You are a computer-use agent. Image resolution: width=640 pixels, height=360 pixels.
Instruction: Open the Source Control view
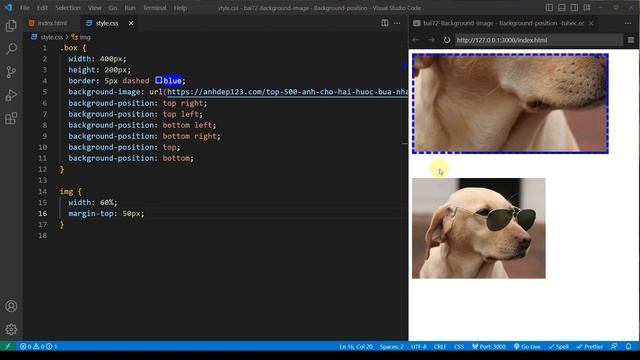coord(11,72)
